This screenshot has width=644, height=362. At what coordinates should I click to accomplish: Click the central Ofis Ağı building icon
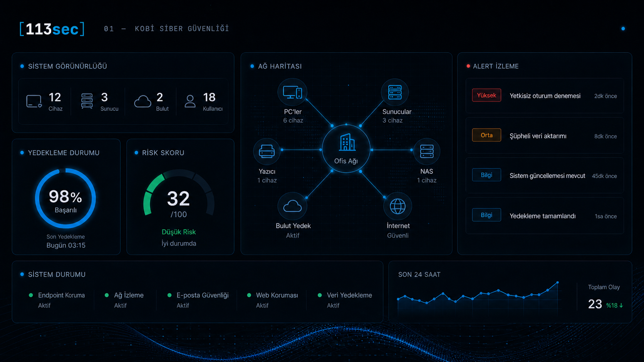pyautogui.click(x=346, y=149)
